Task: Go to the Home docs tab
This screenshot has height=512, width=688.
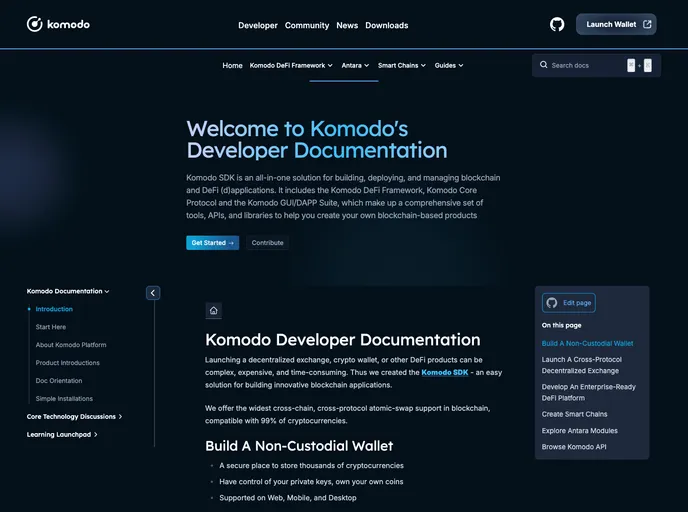Action: 232,65
